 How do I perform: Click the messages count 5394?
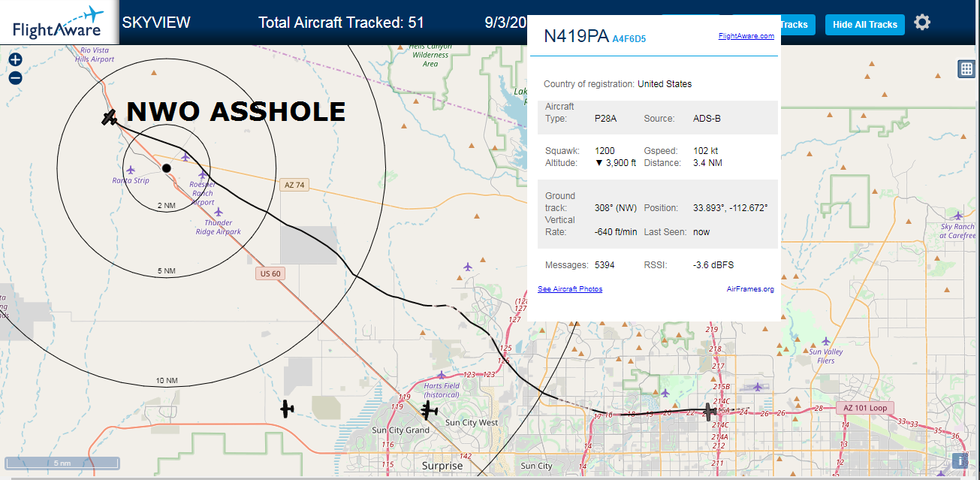click(606, 265)
